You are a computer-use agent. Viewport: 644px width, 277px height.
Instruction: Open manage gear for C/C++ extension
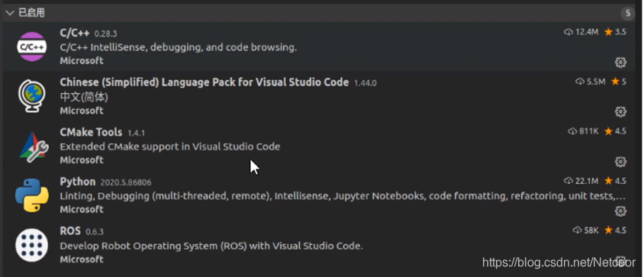coord(620,63)
